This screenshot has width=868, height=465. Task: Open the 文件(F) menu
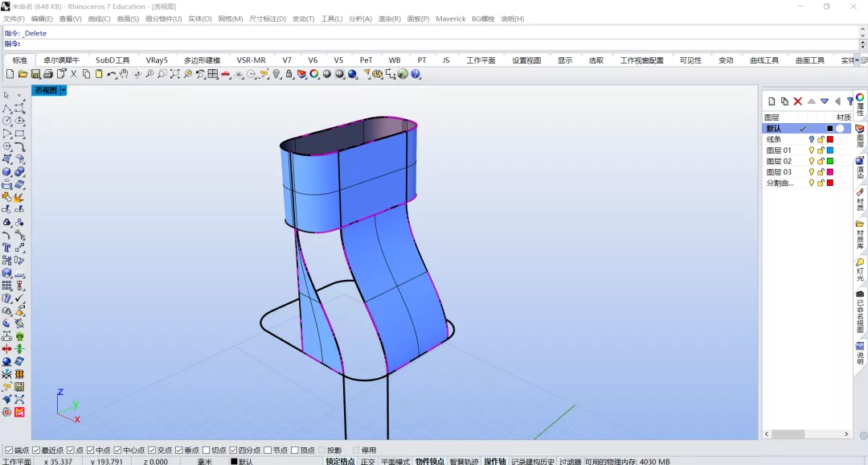coord(14,19)
